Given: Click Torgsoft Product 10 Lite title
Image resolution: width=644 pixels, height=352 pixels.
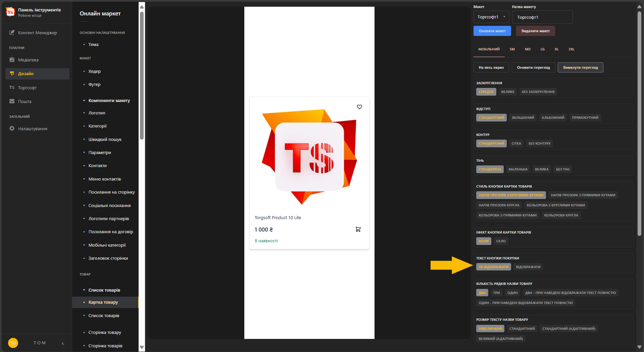Looking at the screenshot, I should (x=278, y=217).
